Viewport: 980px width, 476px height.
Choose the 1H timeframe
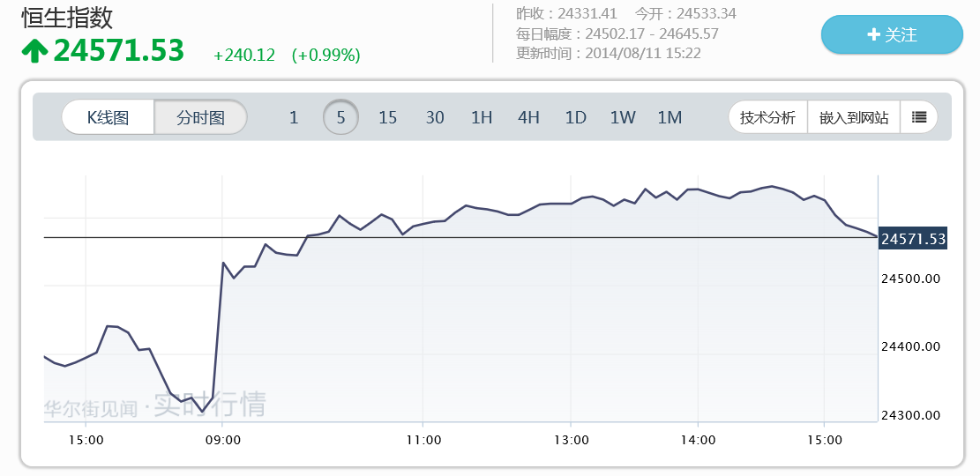[482, 117]
